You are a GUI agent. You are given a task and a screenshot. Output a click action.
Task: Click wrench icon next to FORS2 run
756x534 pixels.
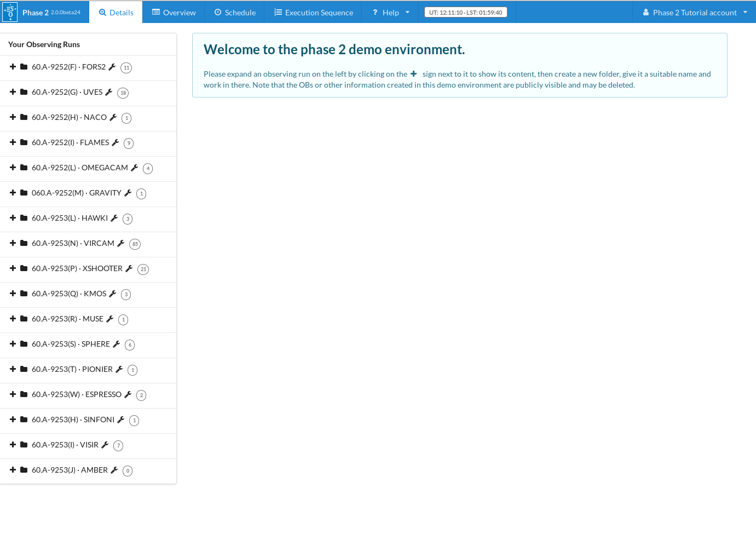point(112,67)
